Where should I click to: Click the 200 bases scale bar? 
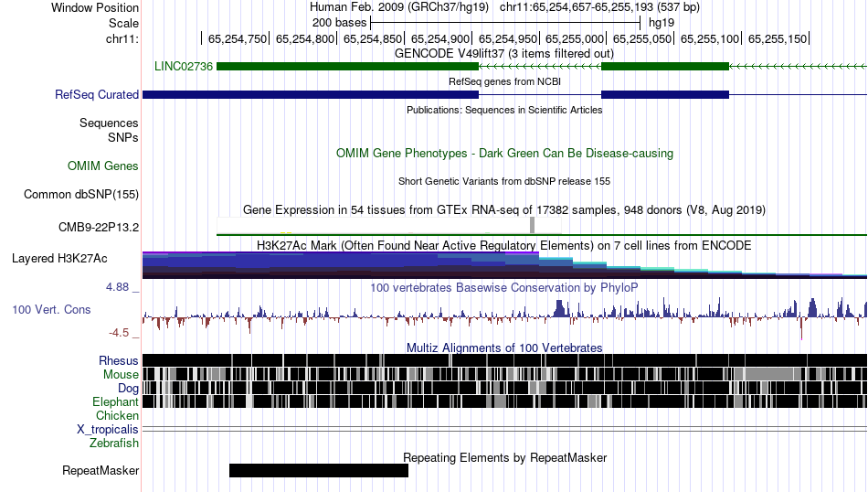coord(505,23)
